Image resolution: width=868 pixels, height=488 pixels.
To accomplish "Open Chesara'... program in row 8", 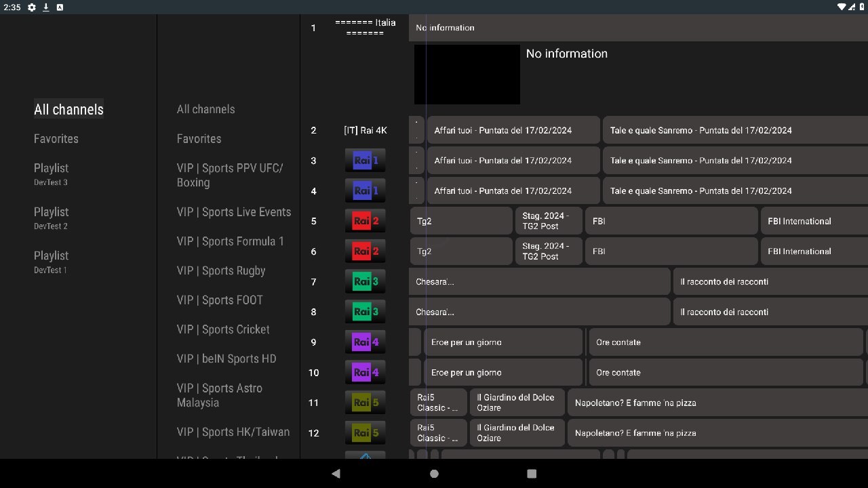I will pyautogui.click(x=540, y=312).
